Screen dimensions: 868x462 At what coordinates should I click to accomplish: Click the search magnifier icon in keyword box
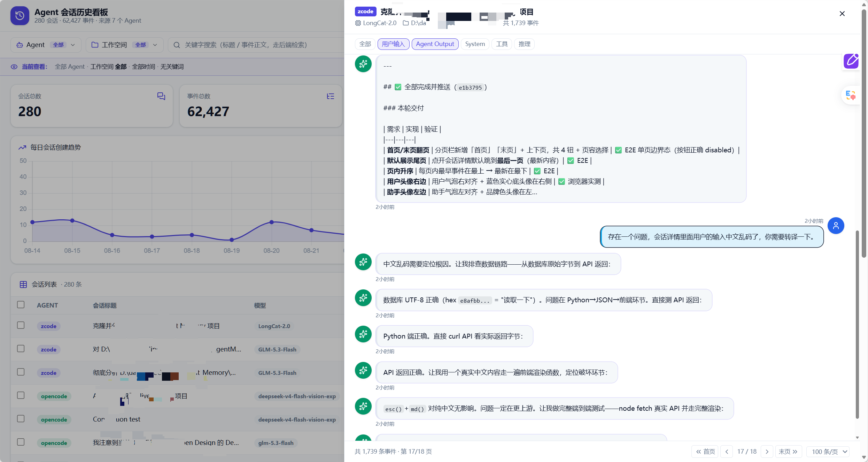click(x=177, y=45)
